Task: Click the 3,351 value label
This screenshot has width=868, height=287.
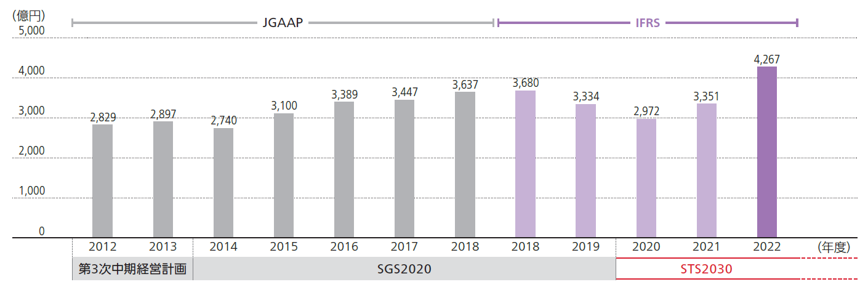Action: coord(706,96)
